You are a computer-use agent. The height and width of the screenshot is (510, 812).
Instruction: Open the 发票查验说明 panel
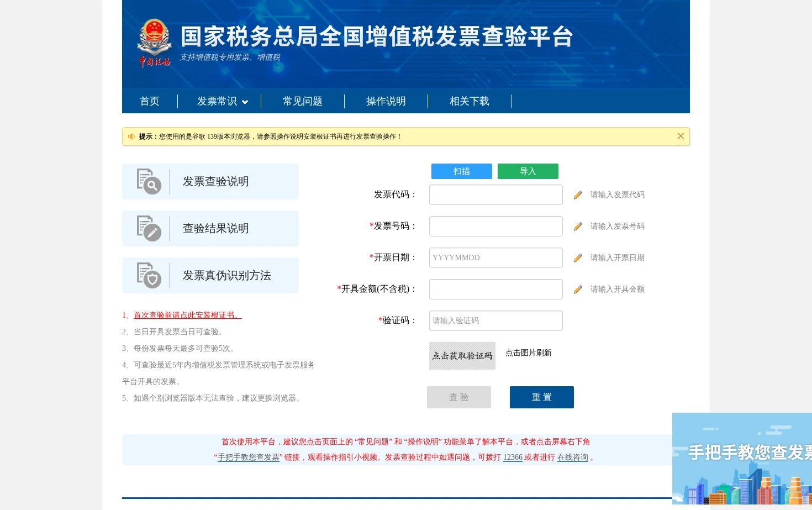point(210,181)
